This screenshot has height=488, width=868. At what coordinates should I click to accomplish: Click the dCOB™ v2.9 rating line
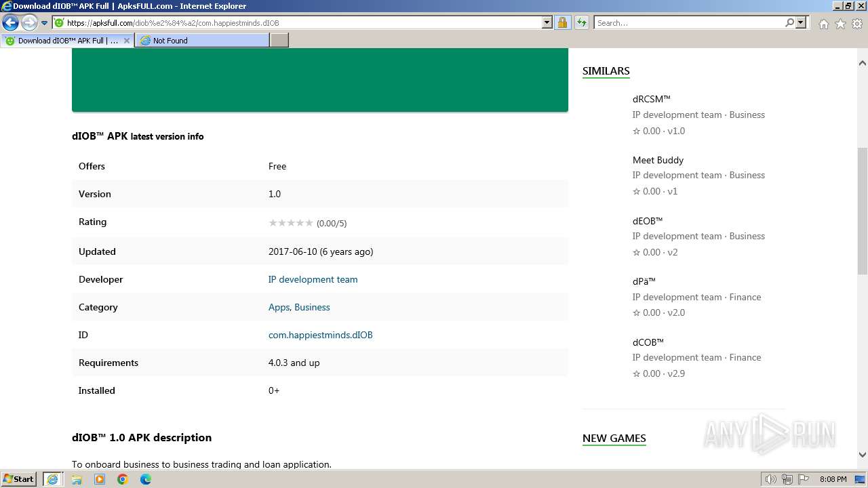pos(659,373)
